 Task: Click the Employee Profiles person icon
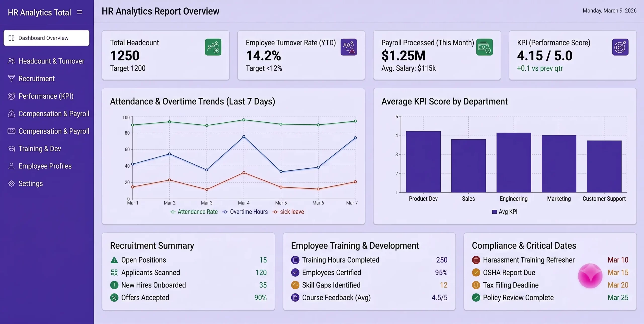coord(11,166)
